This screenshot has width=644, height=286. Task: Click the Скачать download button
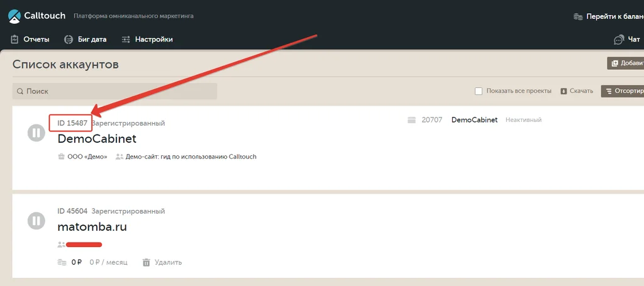[x=577, y=91]
